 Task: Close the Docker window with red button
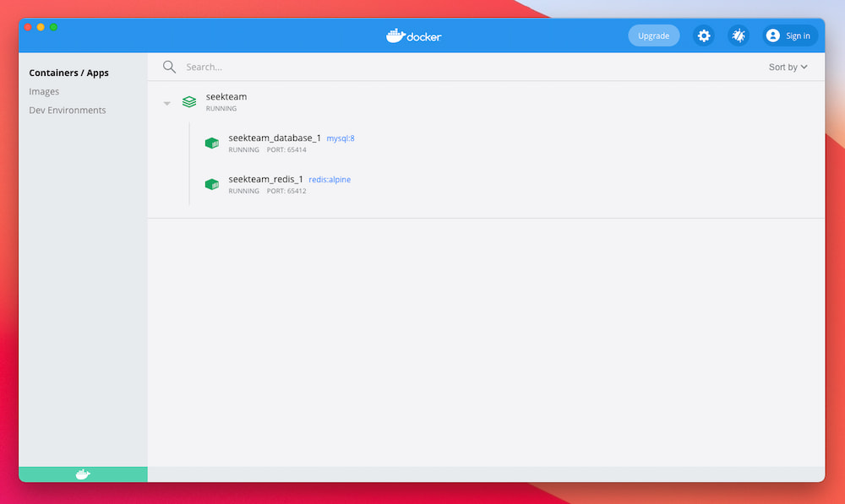click(x=28, y=27)
